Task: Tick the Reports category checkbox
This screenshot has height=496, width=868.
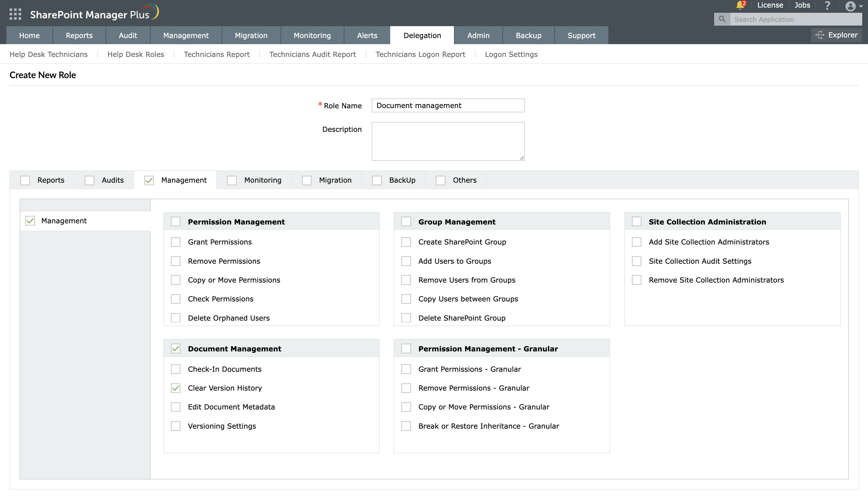Action: (x=25, y=180)
